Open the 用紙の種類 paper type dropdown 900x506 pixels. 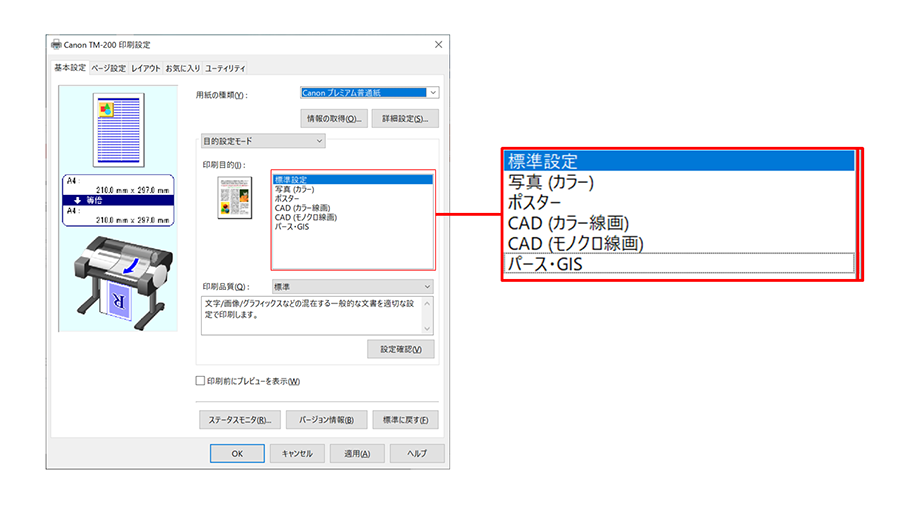[369, 92]
